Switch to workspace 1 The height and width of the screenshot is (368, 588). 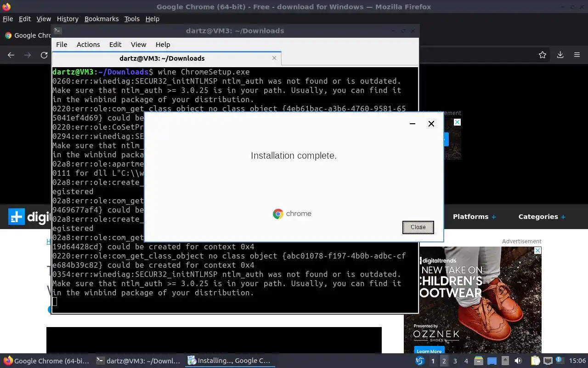click(x=433, y=361)
